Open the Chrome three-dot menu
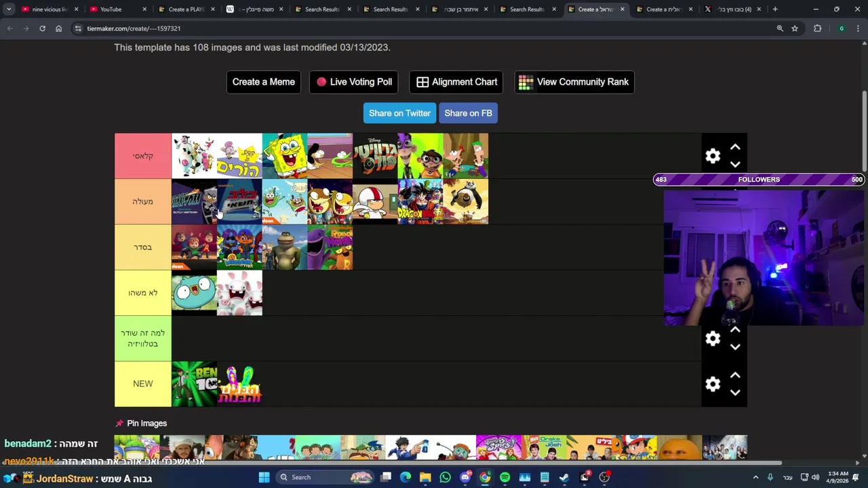The image size is (868, 488). 858,28
